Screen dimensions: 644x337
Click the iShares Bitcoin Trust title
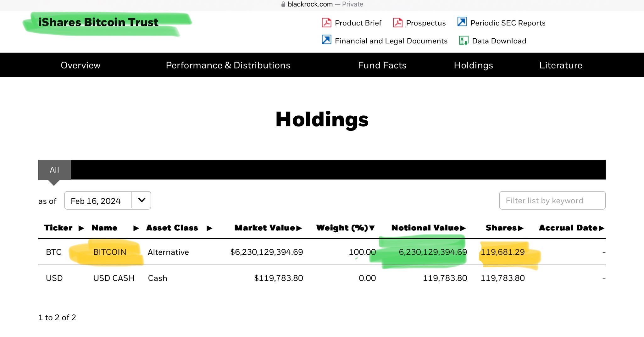coord(98,22)
